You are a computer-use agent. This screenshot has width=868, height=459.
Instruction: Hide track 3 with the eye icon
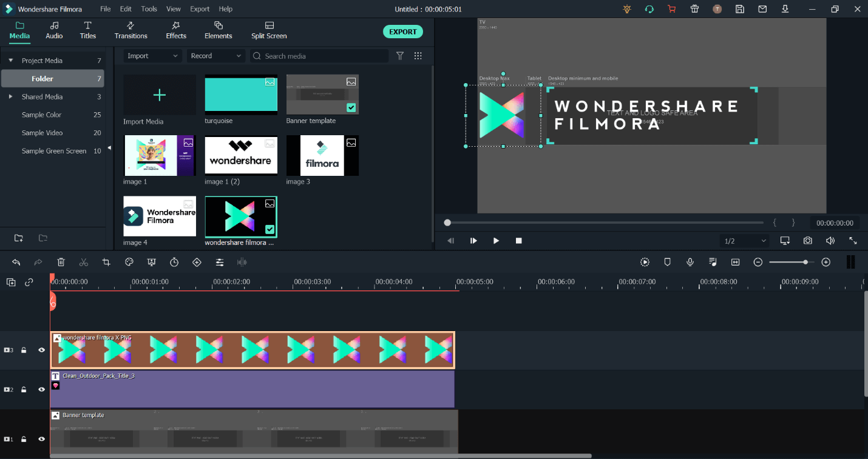41,350
